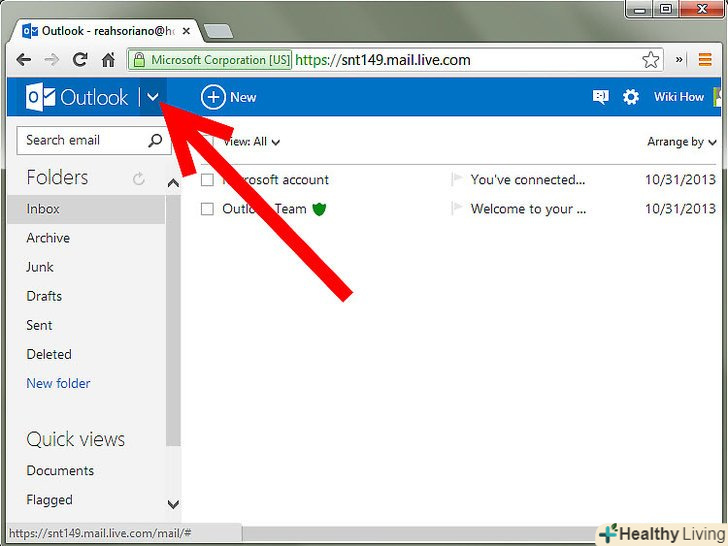Click the folder pane scrollbar thumb
This screenshot has height=546, width=728.
tap(173, 320)
